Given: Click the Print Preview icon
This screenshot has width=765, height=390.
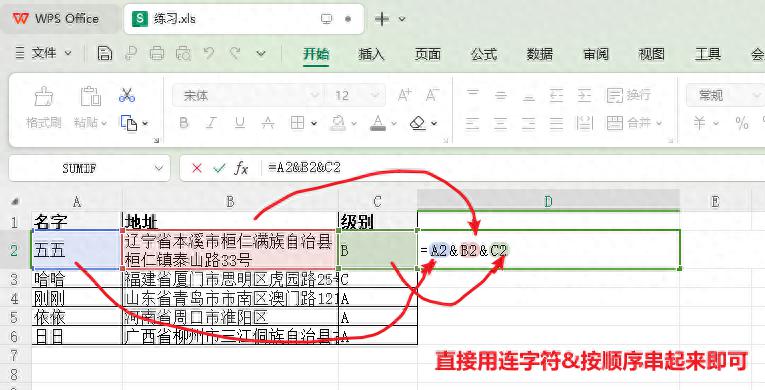Looking at the screenshot, I should [183, 53].
